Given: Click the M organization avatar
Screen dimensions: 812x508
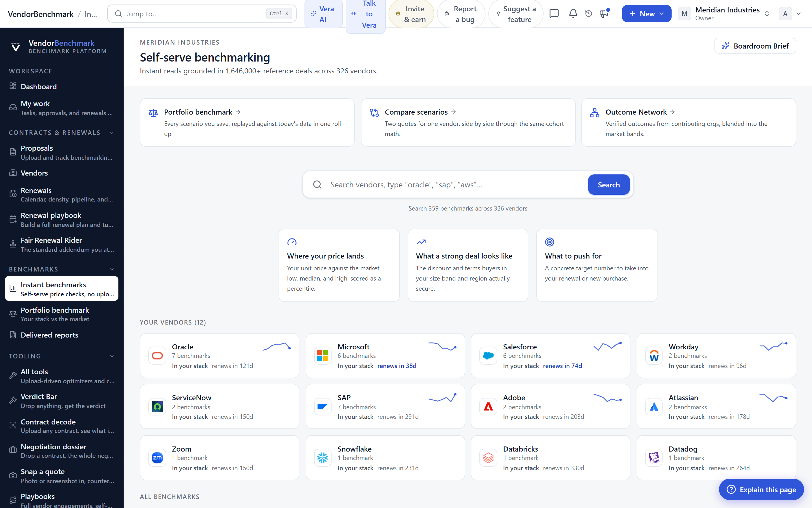Looking at the screenshot, I should (x=684, y=14).
